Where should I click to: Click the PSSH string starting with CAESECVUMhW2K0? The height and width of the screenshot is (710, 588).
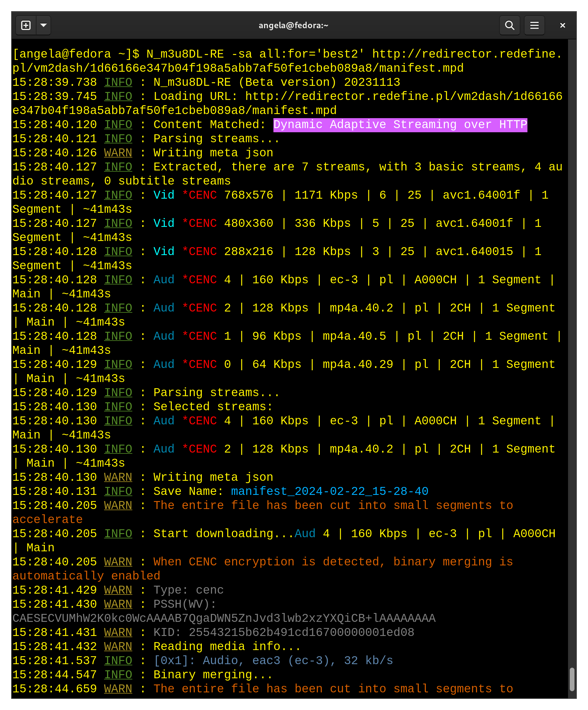(224, 618)
